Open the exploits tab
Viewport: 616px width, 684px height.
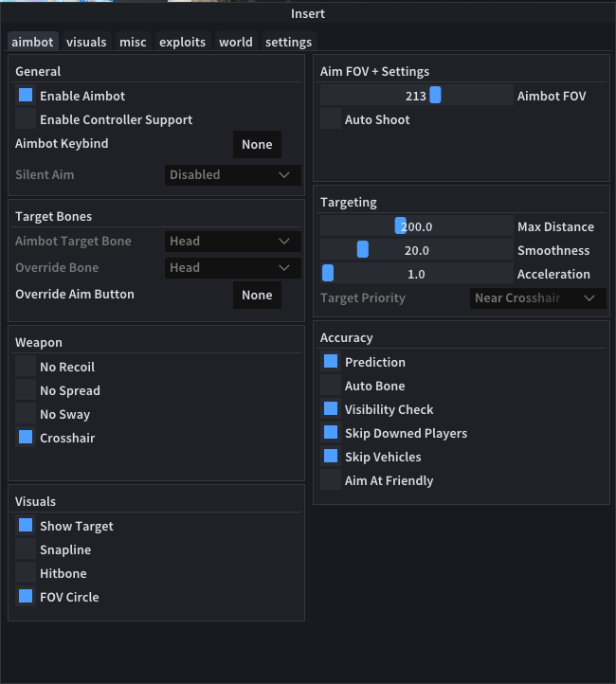coord(182,42)
